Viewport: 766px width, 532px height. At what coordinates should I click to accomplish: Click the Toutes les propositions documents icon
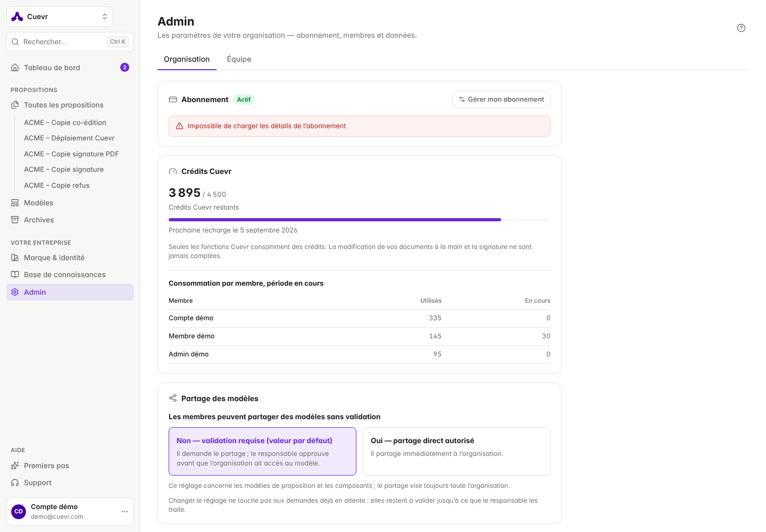coord(15,105)
